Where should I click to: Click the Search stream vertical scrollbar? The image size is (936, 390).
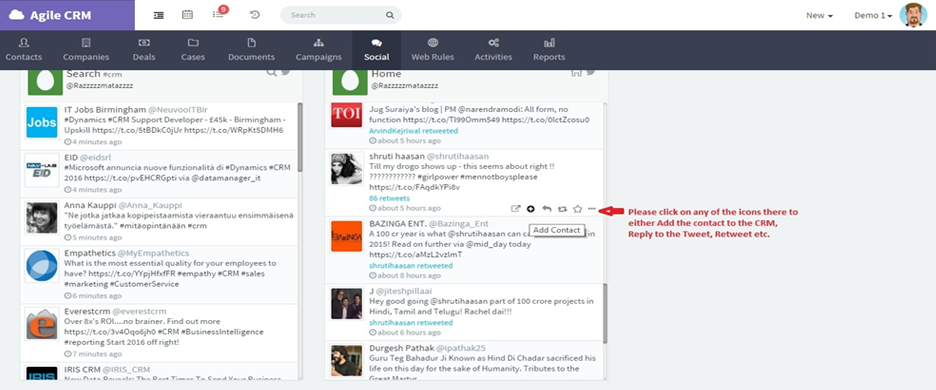pos(300,137)
